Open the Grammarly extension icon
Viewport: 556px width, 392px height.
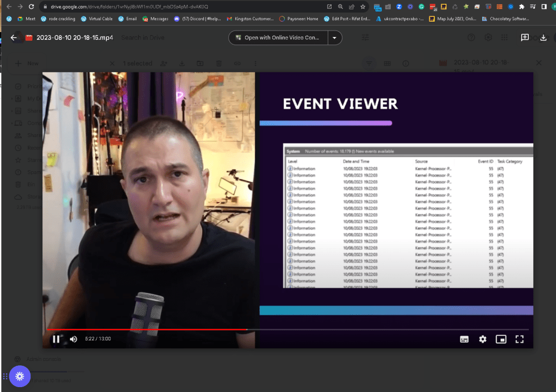421,7
